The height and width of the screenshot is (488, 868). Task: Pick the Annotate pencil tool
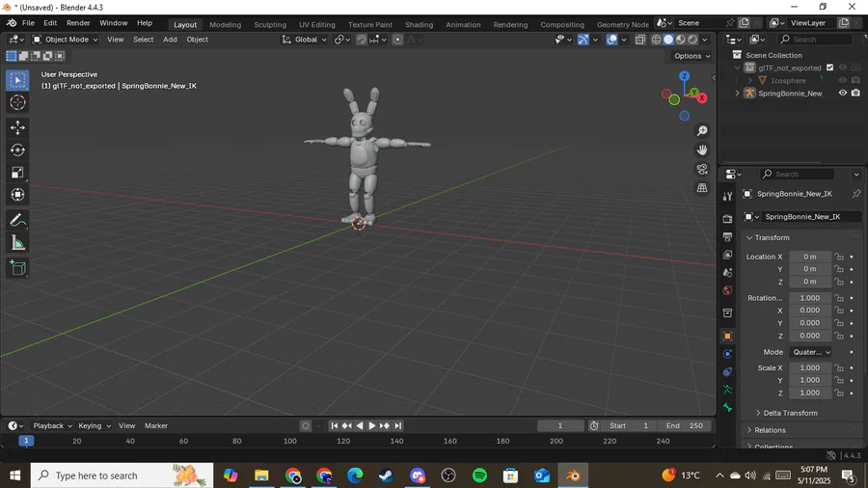click(x=17, y=220)
